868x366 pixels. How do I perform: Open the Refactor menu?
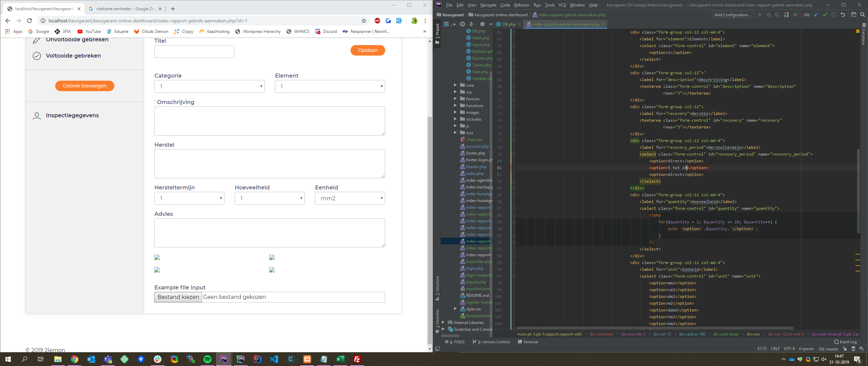521,5
